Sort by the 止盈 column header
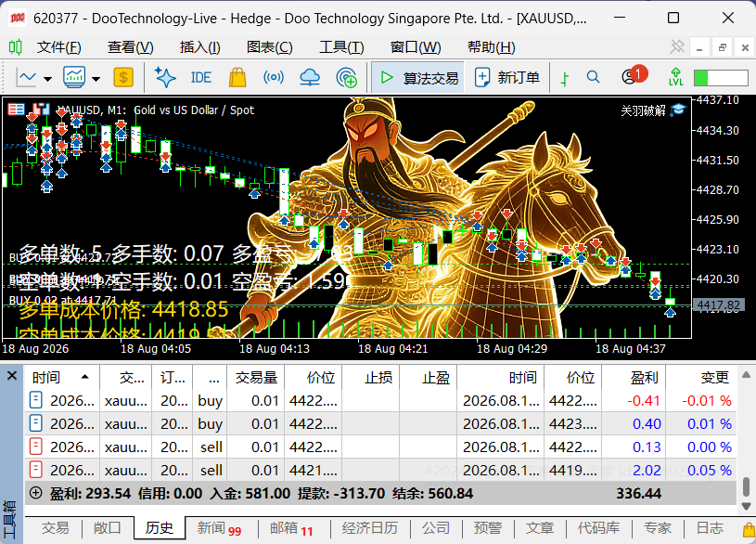 (429, 377)
